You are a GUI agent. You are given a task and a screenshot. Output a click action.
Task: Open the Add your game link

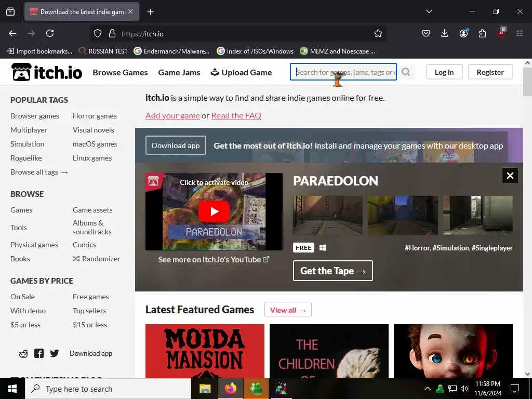(x=172, y=116)
